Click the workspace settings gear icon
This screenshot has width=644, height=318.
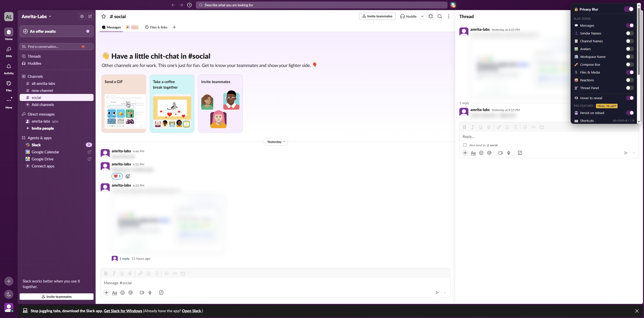(x=82, y=16)
